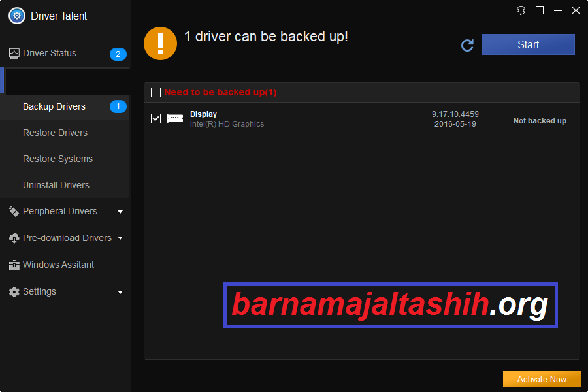Expand the Pre-download Drivers section
The width and height of the screenshot is (588, 392).
tap(120, 238)
